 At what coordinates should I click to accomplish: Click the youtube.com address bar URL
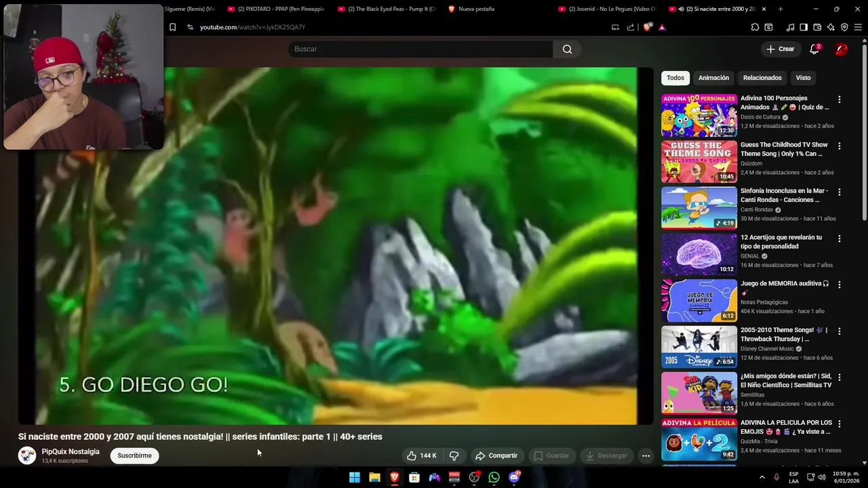(x=252, y=27)
